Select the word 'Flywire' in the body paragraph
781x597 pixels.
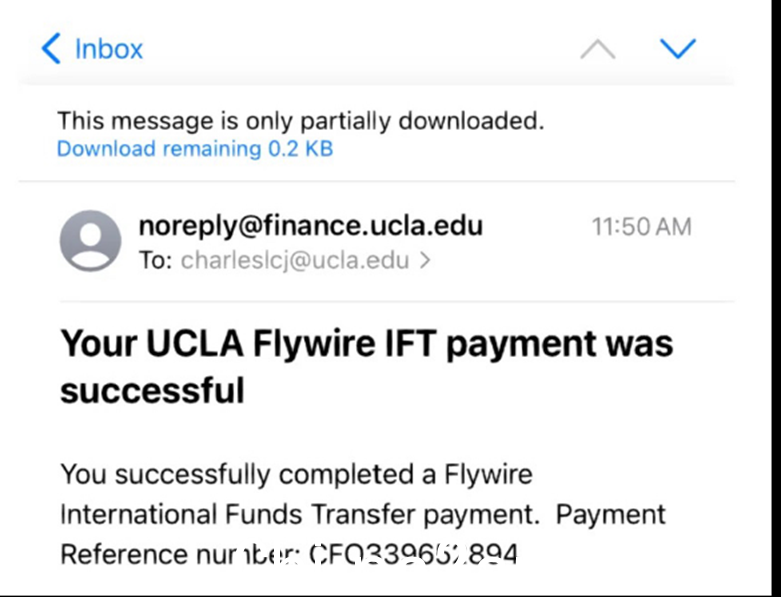(488, 474)
